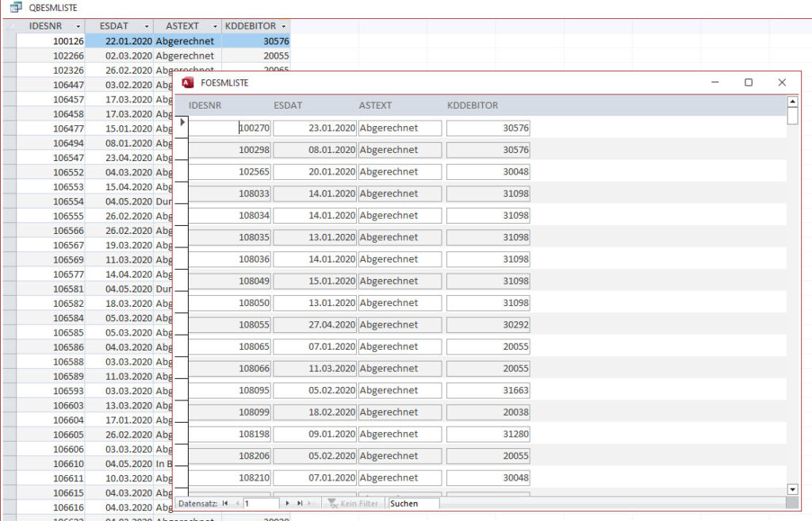Image resolution: width=812 pixels, height=521 pixels.
Task: Click the QBESMLISTE query tab icon
Action: coord(16,7)
